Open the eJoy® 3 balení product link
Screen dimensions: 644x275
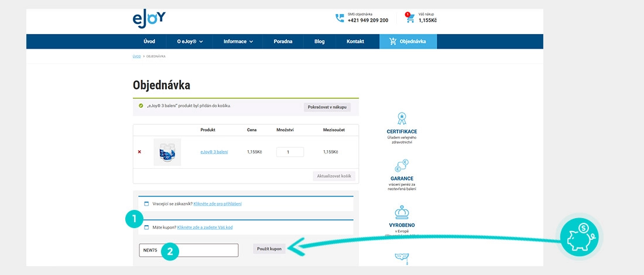click(214, 152)
